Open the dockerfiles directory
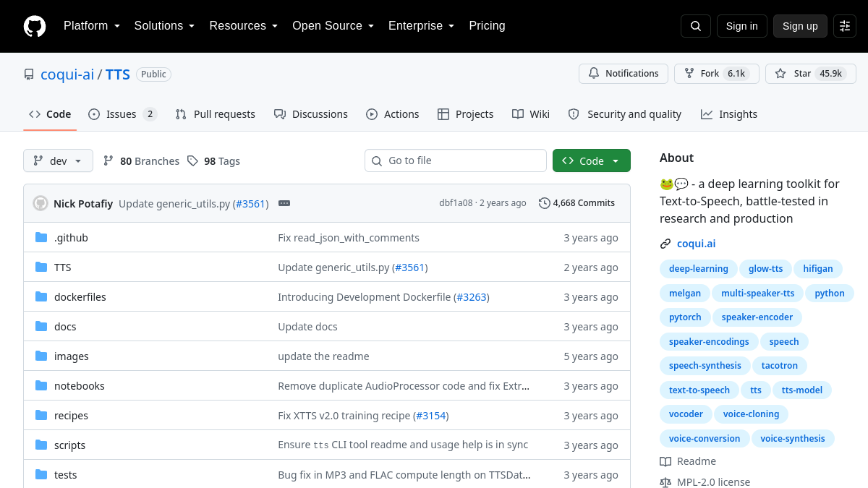Screen dimensions: 868x488 (x=80, y=297)
